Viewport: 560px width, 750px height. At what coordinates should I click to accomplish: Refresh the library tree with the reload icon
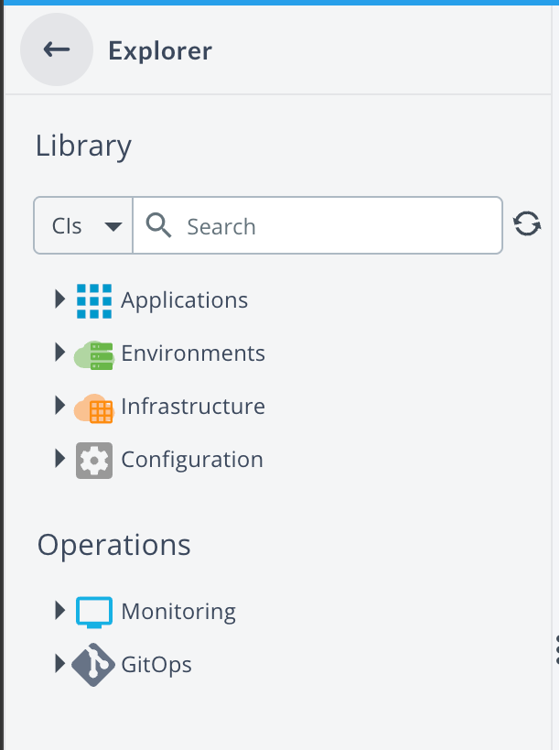point(527,223)
